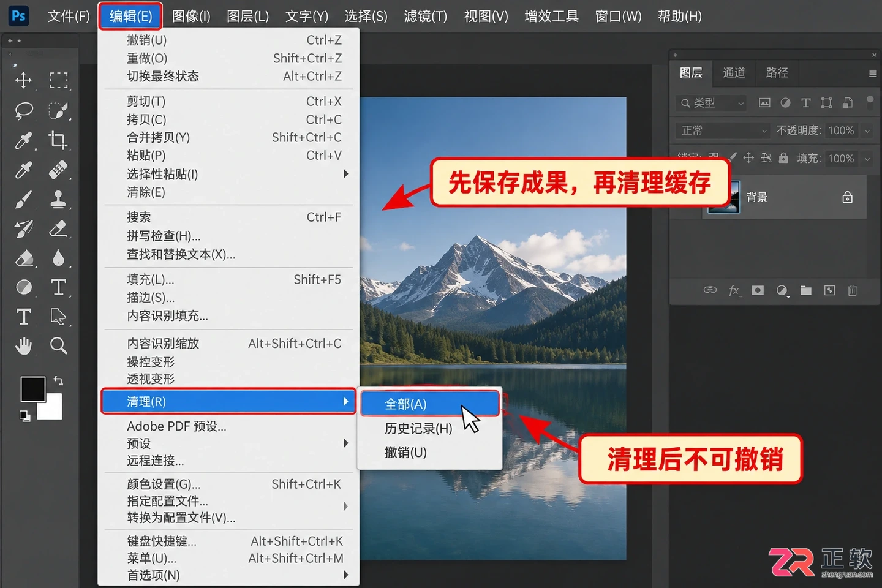Expand the 不透明度 opacity slider arrow
Viewport: 882px width, 588px height.
coord(867,130)
